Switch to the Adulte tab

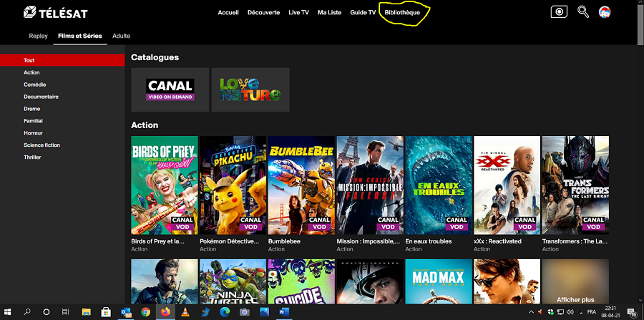coord(121,36)
